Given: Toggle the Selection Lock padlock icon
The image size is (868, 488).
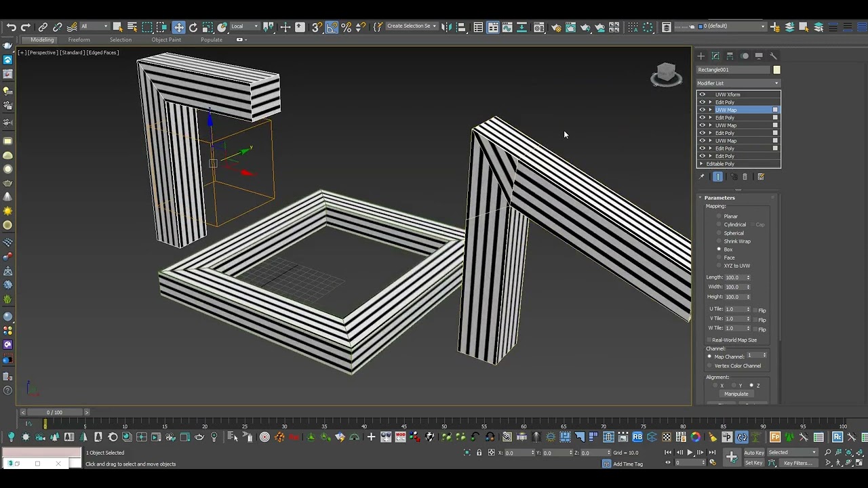Looking at the screenshot, I should (479, 452).
